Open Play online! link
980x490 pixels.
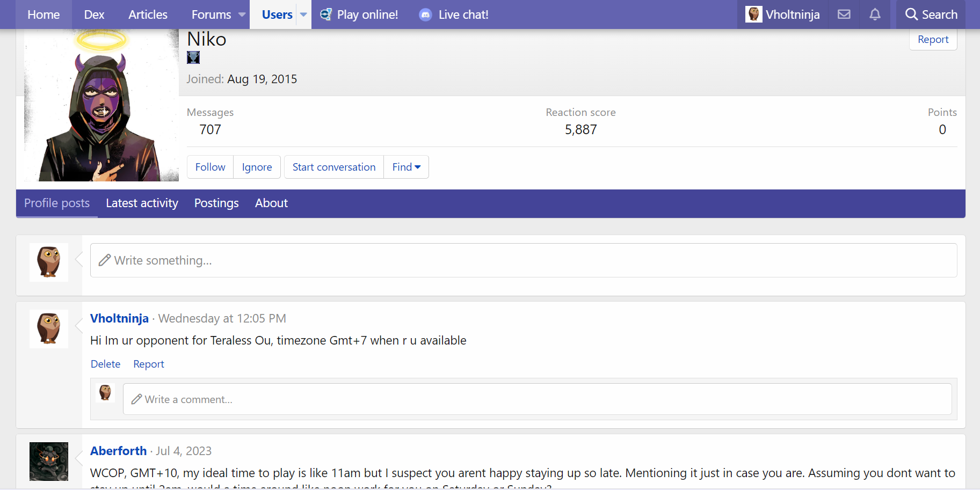point(359,14)
